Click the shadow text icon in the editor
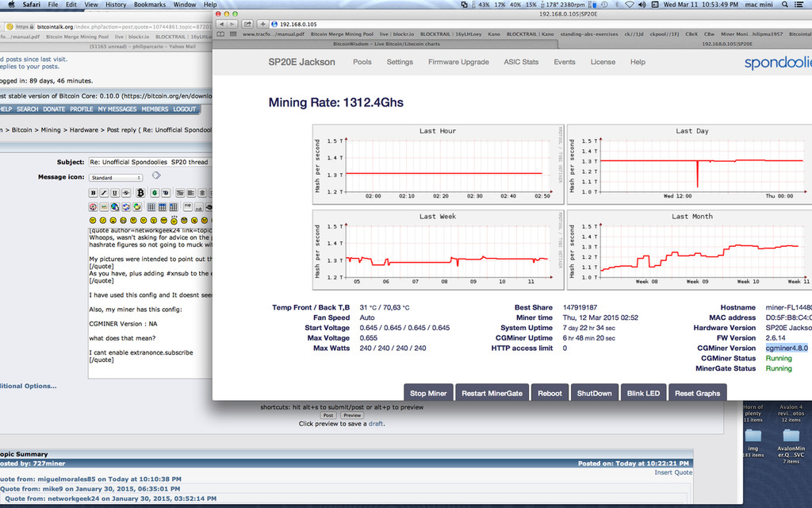Image resolution: width=812 pixels, height=508 pixels. pos(166,193)
